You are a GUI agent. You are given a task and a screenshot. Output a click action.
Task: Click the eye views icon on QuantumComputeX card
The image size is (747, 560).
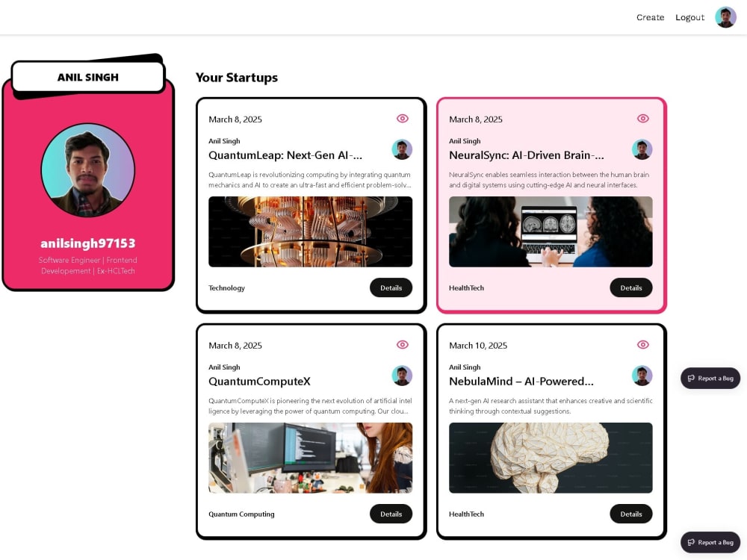(403, 345)
